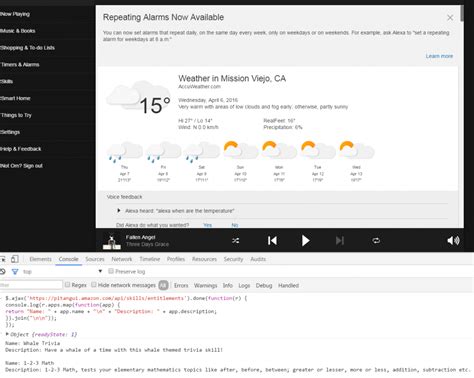
Task: Enable the Preserve log checkbox
Action: [111, 271]
